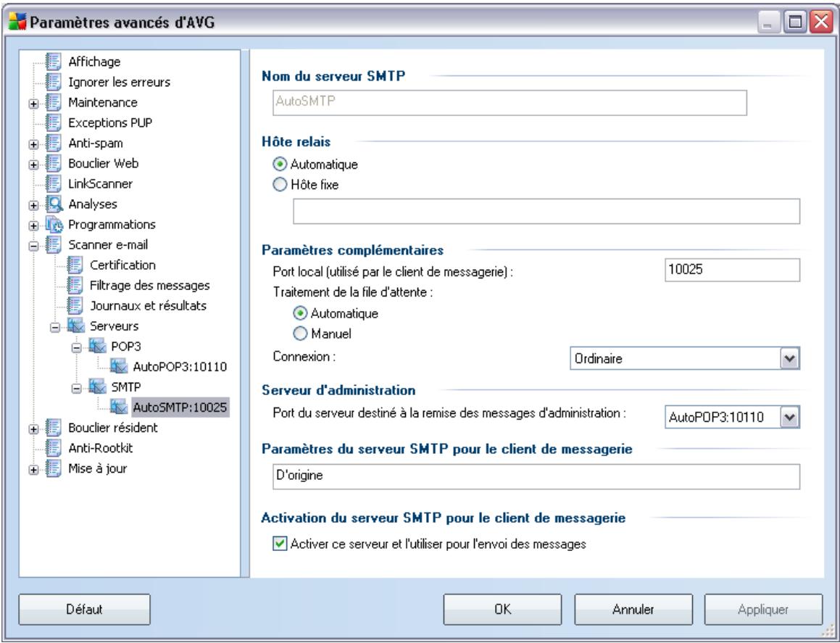Image resolution: width=840 pixels, height=643 pixels.
Task: Click the Défaut button
Action: (84, 609)
